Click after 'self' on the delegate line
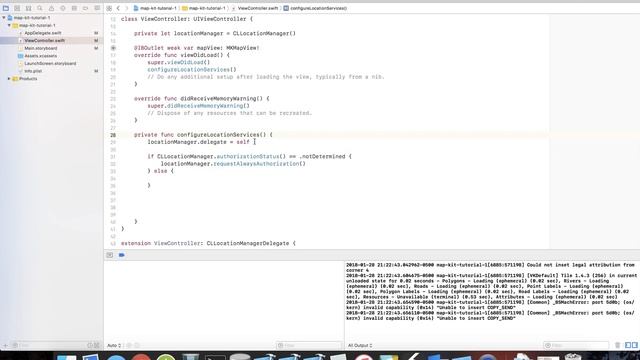 point(250,142)
